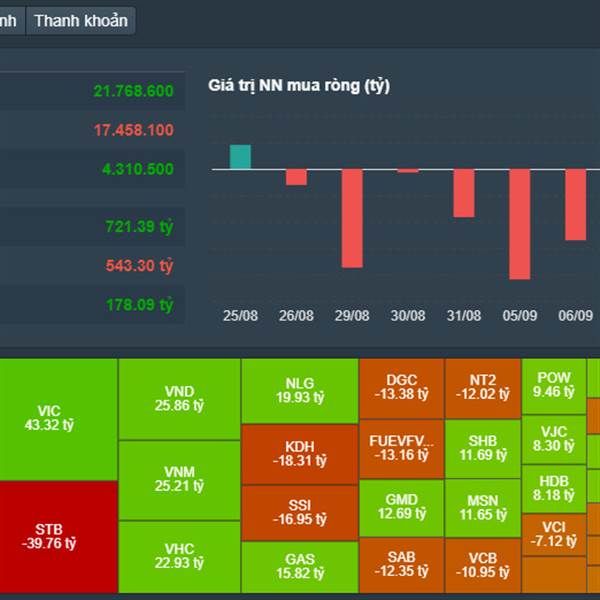Click the DGC -13.38 tỷ tile
600x600 pixels.
click(401, 388)
